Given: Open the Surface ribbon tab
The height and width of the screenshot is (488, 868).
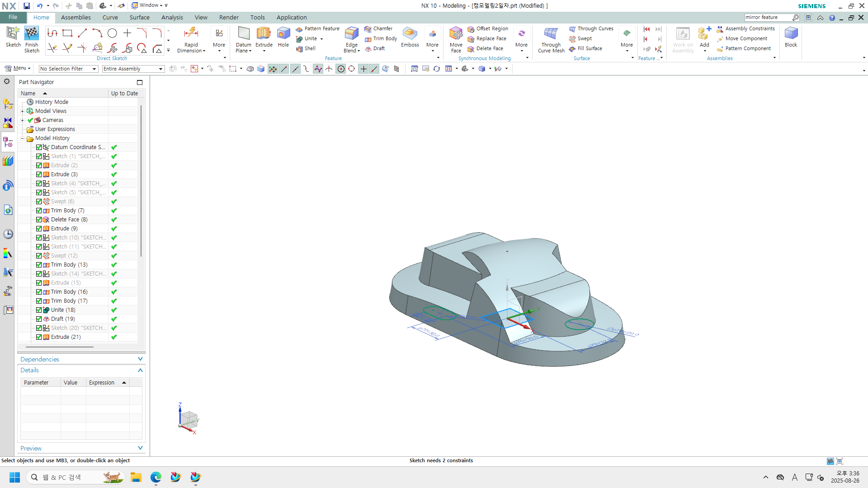Looking at the screenshot, I should pos(139,17).
